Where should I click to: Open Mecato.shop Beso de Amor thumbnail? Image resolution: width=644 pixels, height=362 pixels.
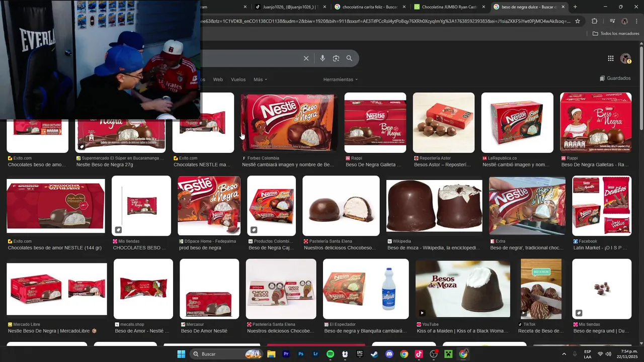pos(143,289)
